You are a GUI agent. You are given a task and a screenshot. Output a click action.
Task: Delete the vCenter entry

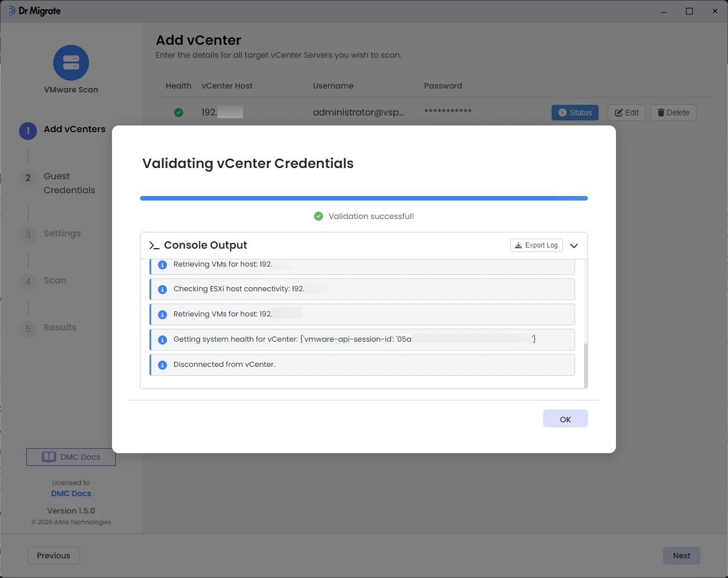click(x=673, y=113)
